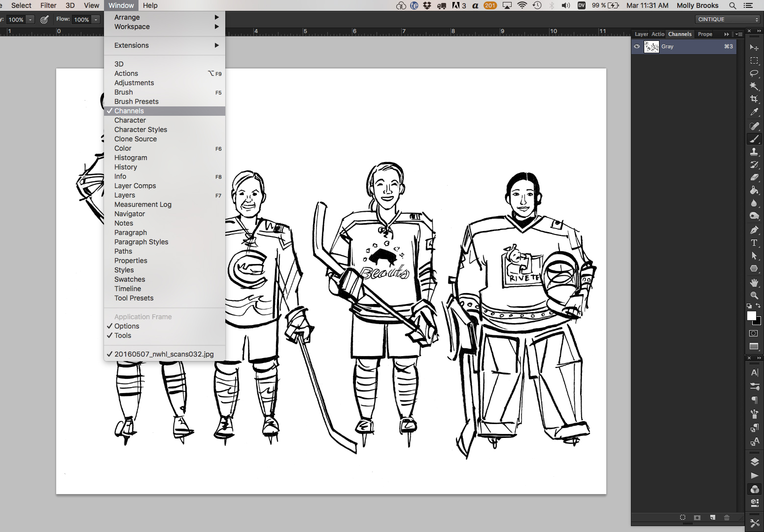The width and height of the screenshot is (764, 532).
Task: Open the opacity 100% dropdown arrow
Action: point(31,19)
